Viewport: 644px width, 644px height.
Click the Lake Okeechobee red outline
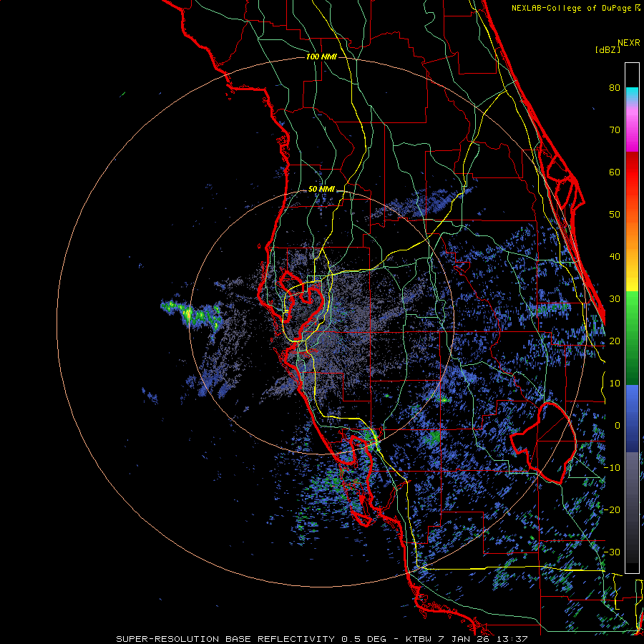[x=542, y=443]
